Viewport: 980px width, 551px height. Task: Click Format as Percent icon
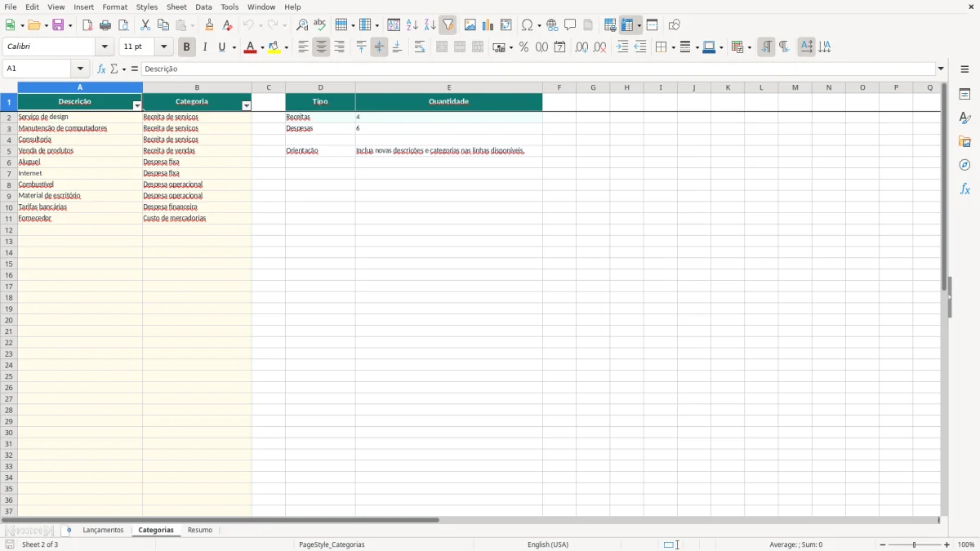pyautogui.click(x=524, y=47)
